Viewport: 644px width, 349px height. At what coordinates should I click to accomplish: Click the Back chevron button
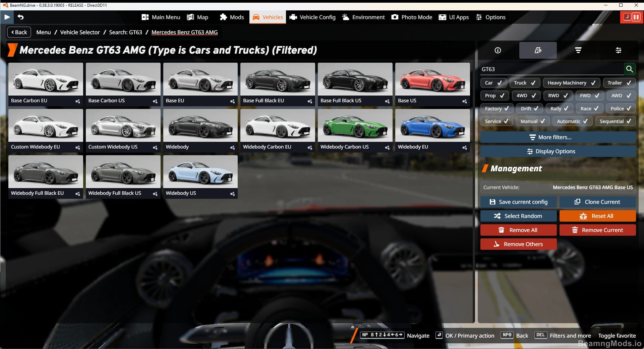click(19, 32)
